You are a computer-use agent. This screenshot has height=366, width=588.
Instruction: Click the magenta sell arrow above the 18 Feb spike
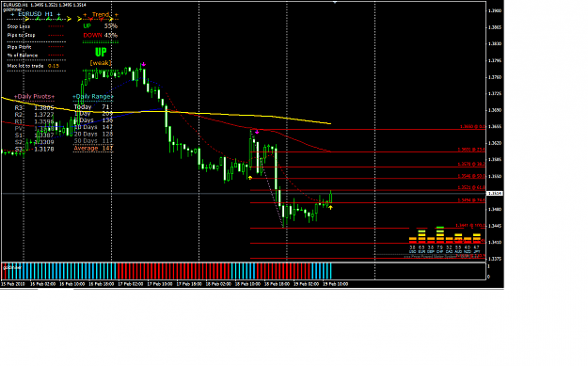pos(257,132)
